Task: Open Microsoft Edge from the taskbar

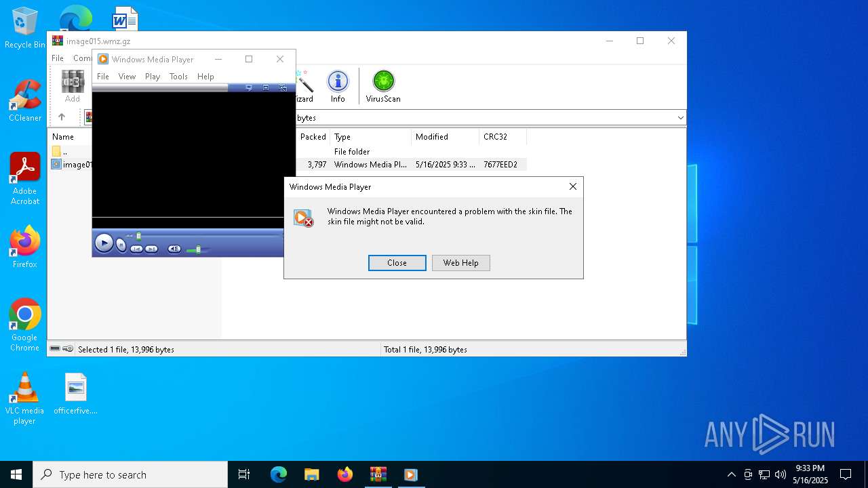Action: pos(279,474)
